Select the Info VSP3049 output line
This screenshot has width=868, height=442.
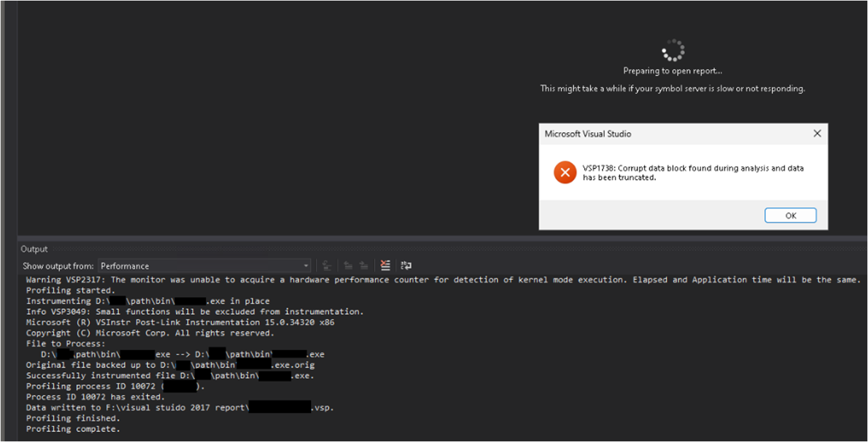[x=195, y=312]
